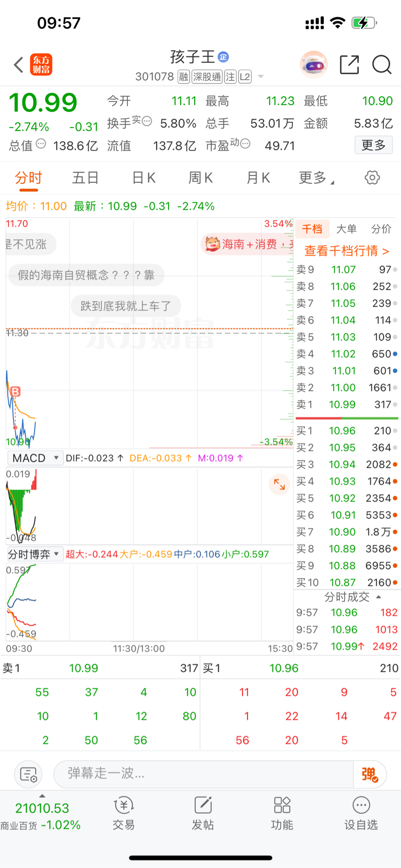Tap the 海南+消费 topic mascot banner
The width and height of the screenshot is (401, 868).
click(247, 244)
